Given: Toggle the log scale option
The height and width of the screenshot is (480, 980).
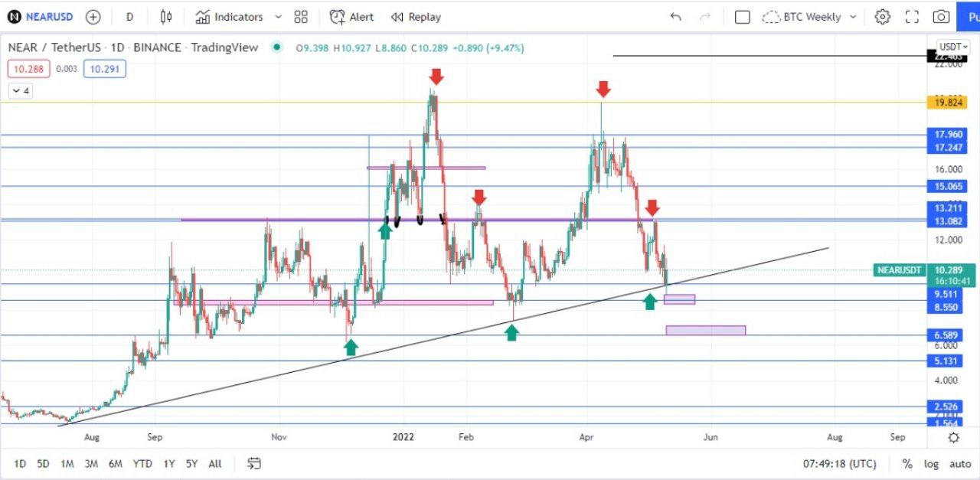Looking at the screenshot, I should (931, 463).
